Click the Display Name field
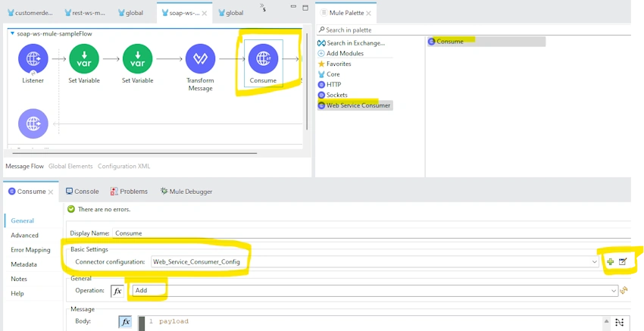 point(372,233)
